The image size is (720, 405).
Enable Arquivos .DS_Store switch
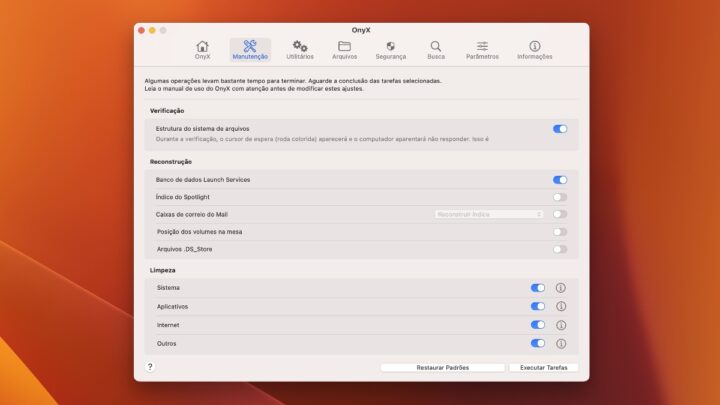pos(560,249)
